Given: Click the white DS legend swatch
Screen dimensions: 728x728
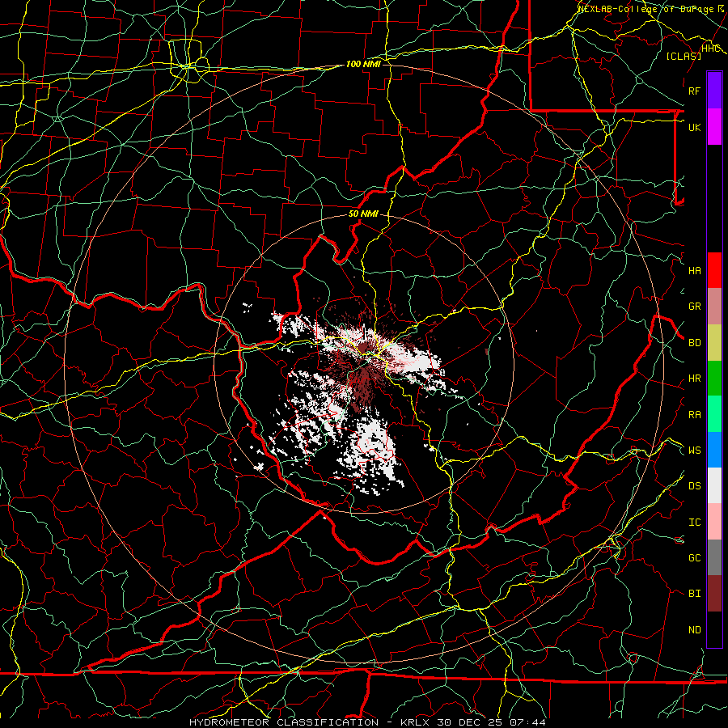Looking at the screenshot, I should (x=714, y=485).
